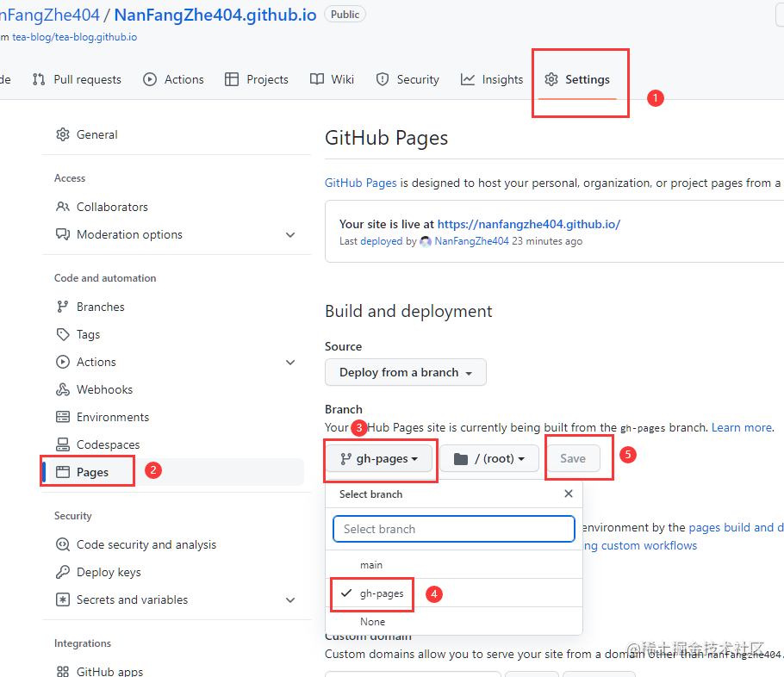Click the Pages browser icon in sidebar

tap(63, 472)
